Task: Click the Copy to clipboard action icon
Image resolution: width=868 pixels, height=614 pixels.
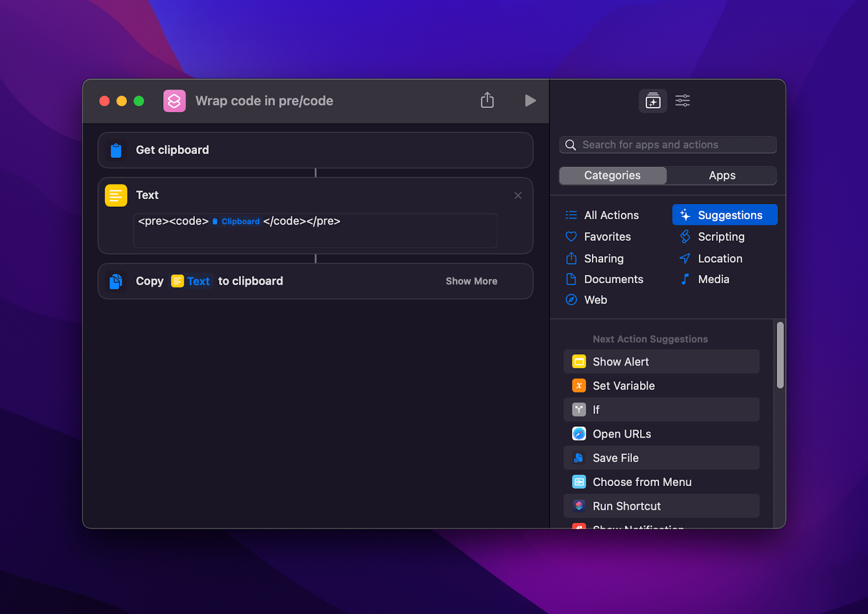Action: pos(116,282)
